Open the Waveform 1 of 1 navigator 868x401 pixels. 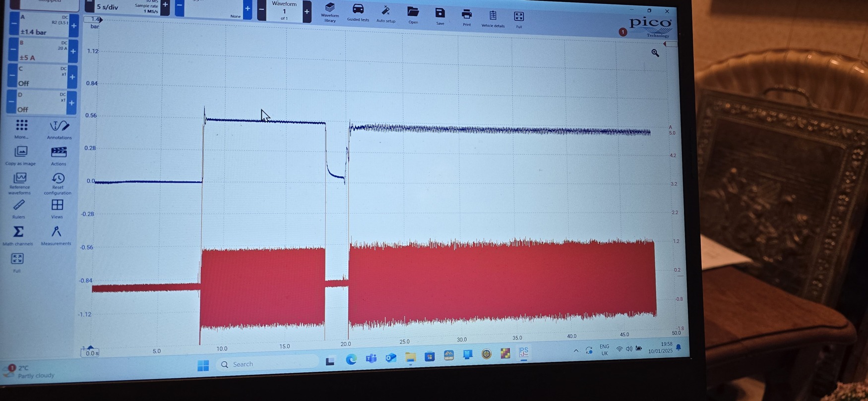tap(284, 10)
